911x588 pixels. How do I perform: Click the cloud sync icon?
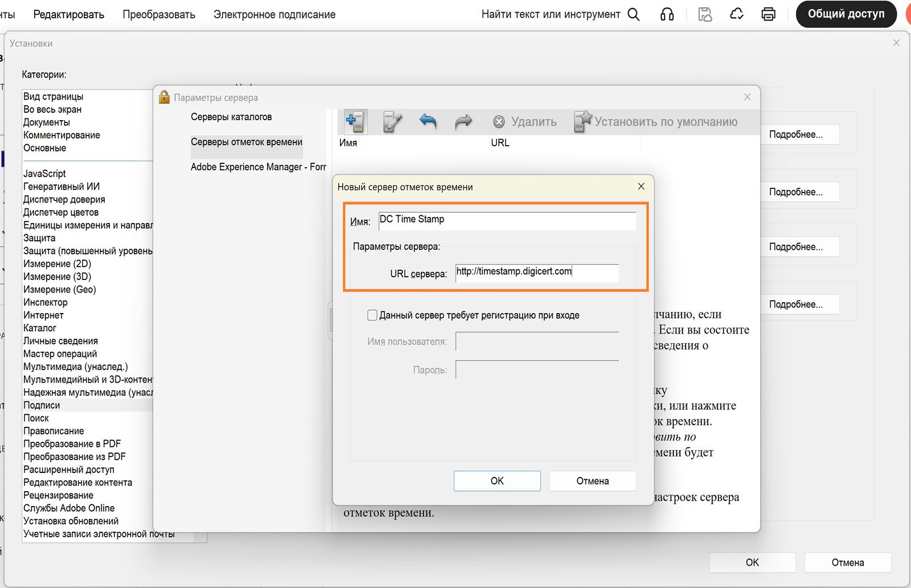click(x=737, y=14)
